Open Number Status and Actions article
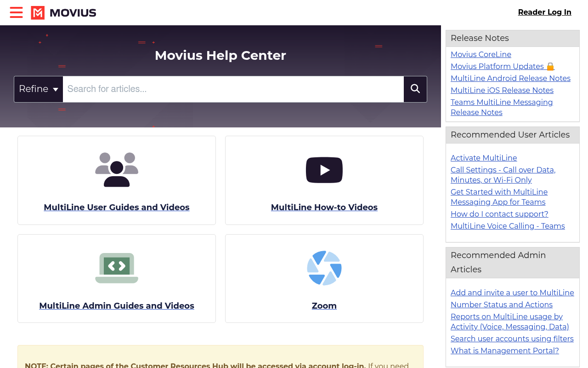The height and width of the screenshot is (368, 588). pyautogui.click(x=502, y=305)
